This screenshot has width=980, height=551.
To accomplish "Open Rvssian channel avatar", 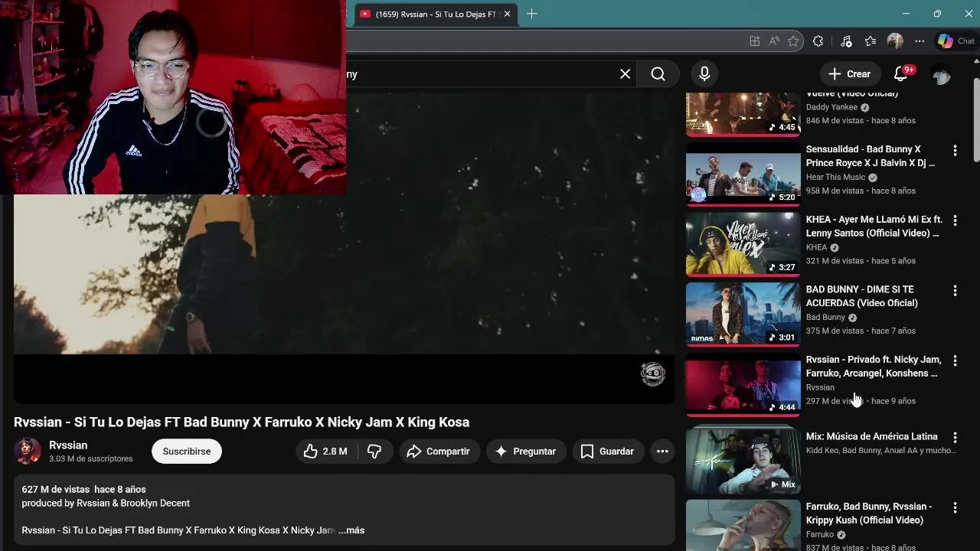I will [28, 452].
